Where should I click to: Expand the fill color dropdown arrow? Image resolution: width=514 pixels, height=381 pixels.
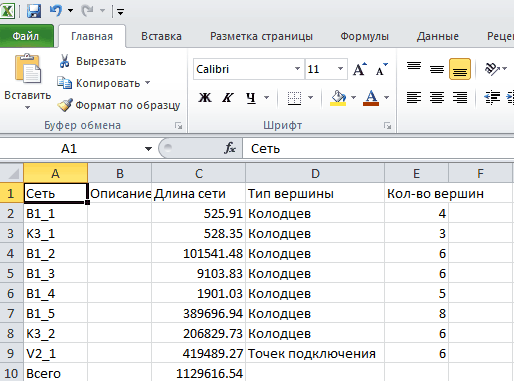pyautogui.click(x=353, y=98)
